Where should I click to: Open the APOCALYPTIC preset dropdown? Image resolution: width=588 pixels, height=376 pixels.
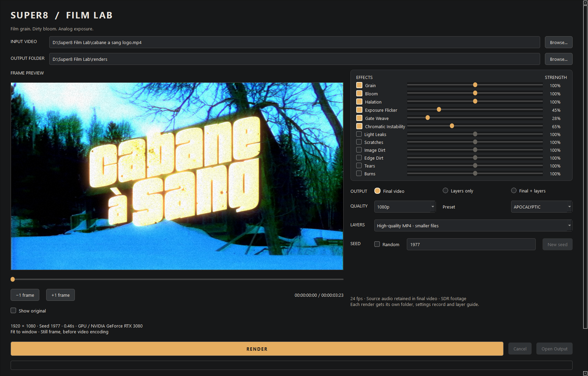click(541, 207)
